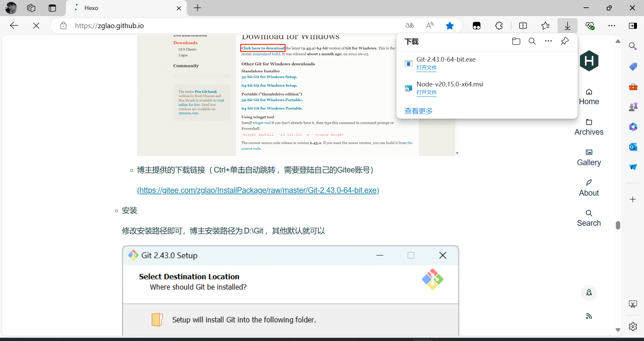Toggle the downloads toolbar button
This screenshot has height=341, width=644.
[x=568, y=25]
